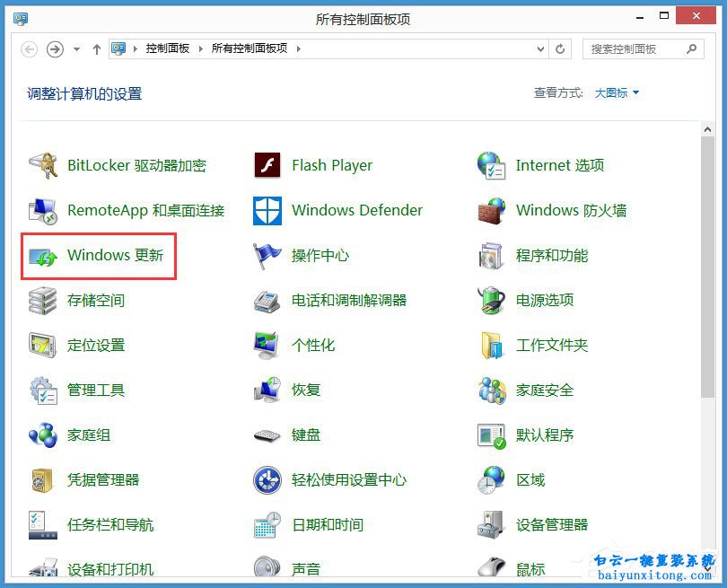The image size is (727, 588).
Task: Open BitLocker 驱动器加密
Action: pyautogui.click(x=136, y=165)
